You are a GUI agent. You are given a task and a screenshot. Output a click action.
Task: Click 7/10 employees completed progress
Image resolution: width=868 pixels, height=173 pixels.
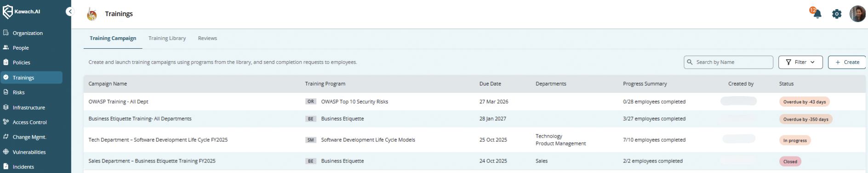pyautogui.click(x=654, y=140)
